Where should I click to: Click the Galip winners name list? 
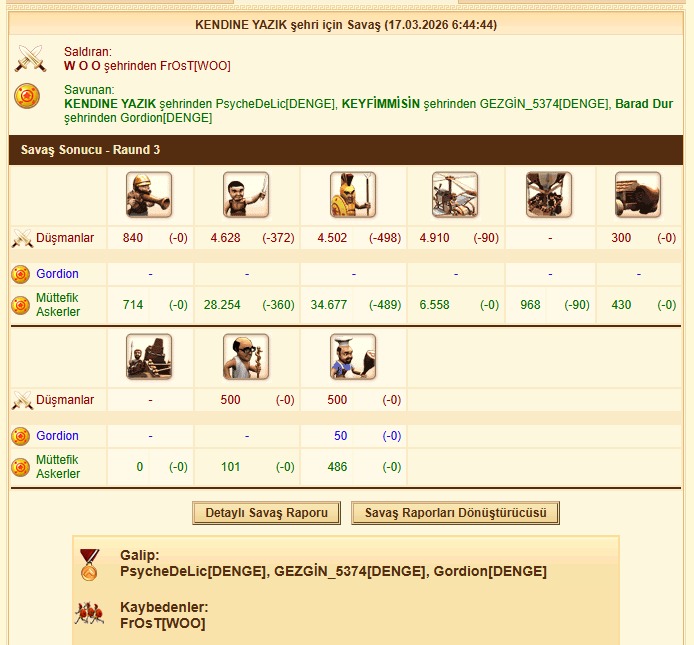(333, 572)
